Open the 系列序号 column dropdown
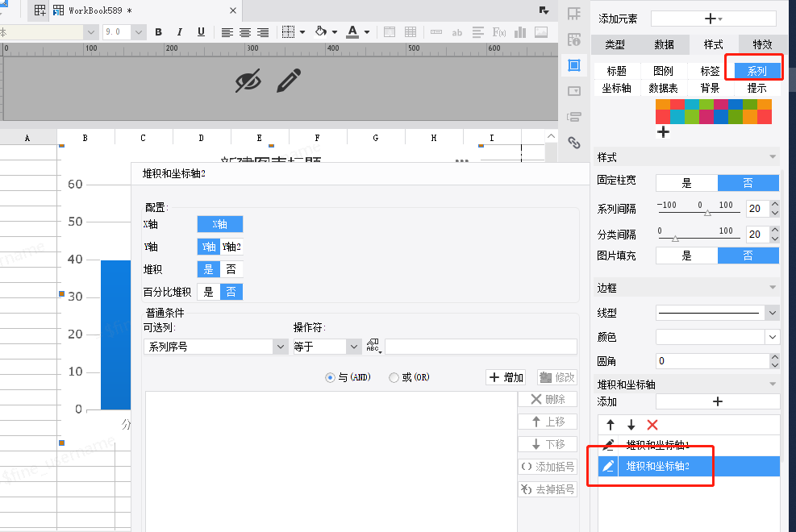The width and height of the screenshot is (796, 532). coord(280,347)
